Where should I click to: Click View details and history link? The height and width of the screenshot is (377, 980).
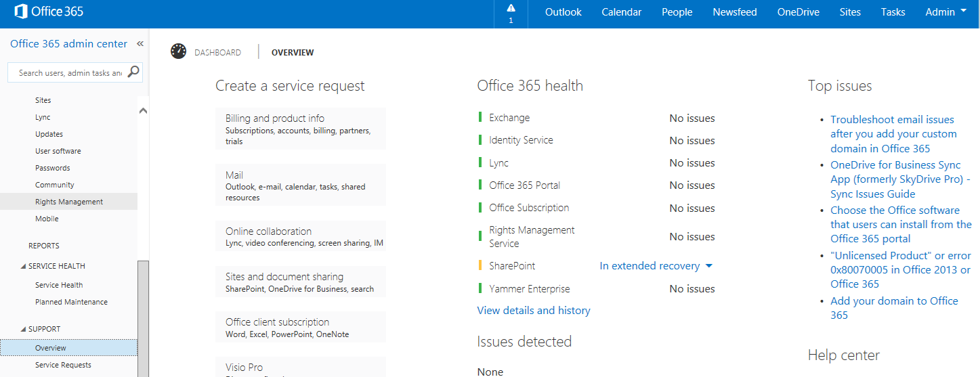(x=534, y=311)
